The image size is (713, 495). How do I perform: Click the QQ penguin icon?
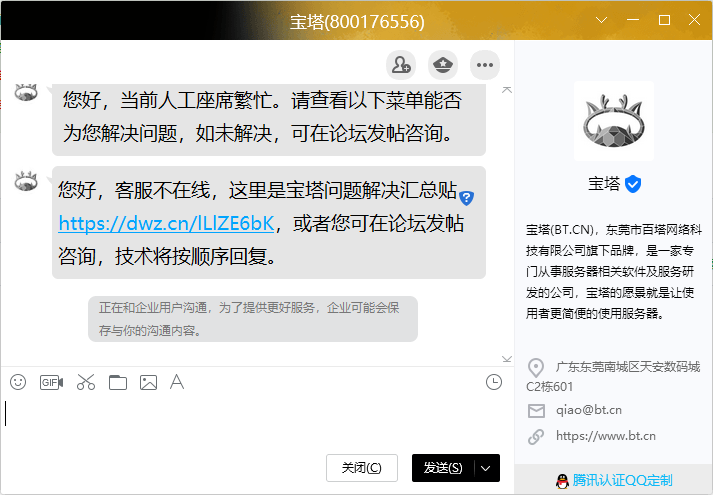(562, 481)
